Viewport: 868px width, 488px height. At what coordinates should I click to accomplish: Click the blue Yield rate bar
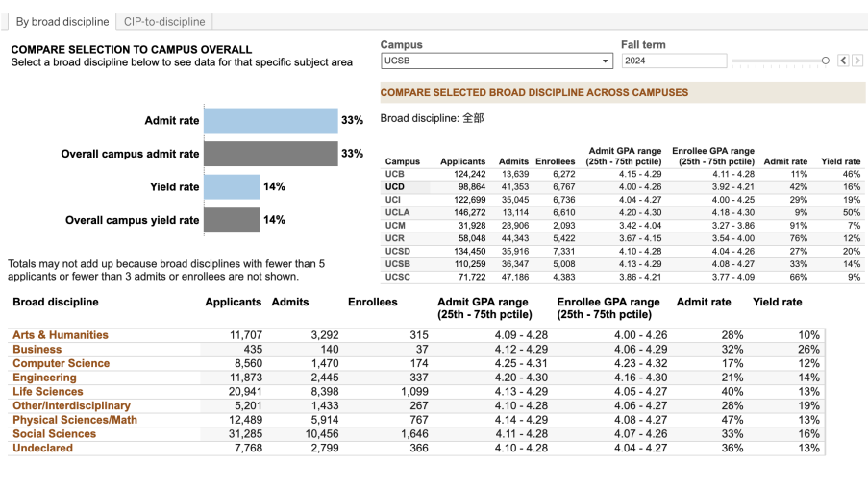[233, 186]
